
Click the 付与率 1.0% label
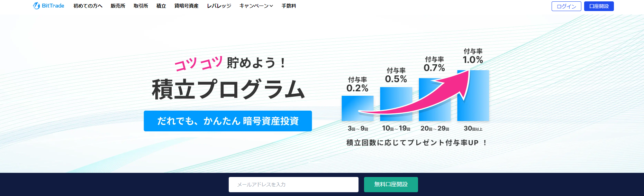point(473,56)
